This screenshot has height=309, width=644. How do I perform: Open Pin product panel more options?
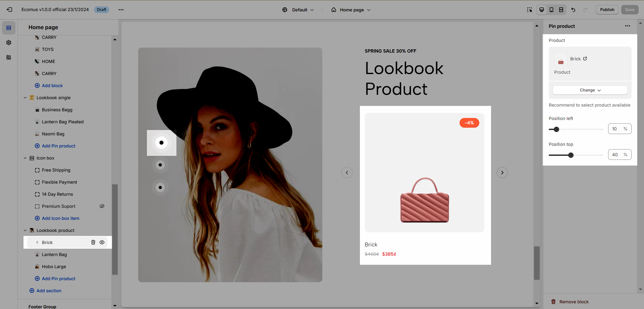[x=628, y=26]
